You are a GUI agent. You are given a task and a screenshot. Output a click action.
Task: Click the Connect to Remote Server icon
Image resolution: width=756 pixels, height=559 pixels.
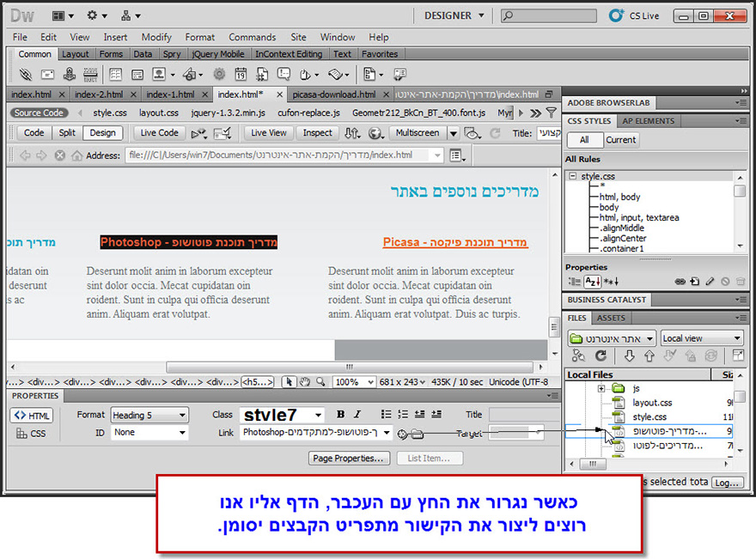coord(578,355)
